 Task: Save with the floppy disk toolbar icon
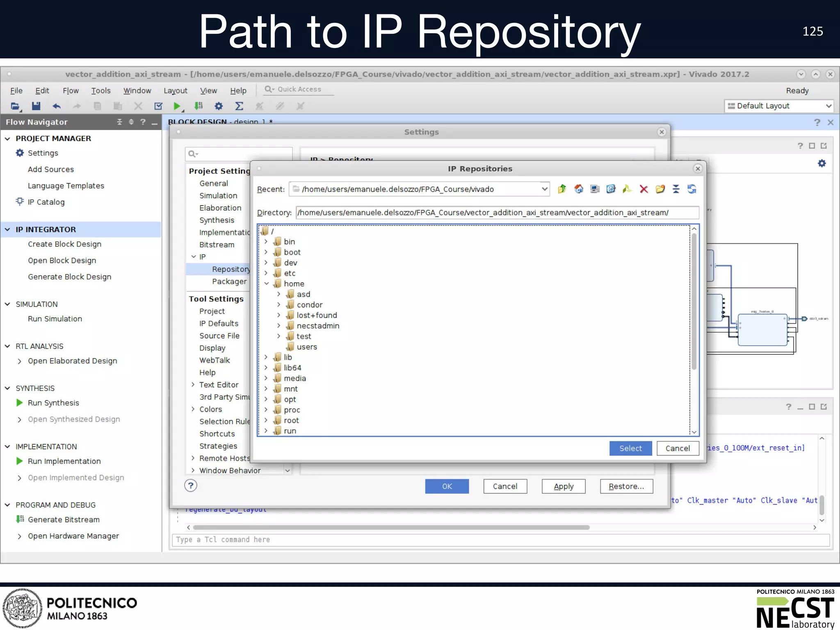[36, 106]
